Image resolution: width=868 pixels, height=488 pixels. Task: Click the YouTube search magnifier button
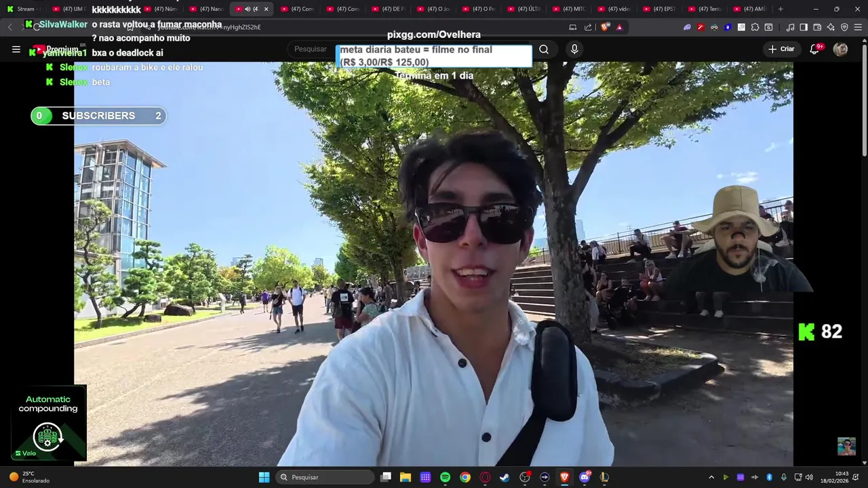[x=544, y=49]
